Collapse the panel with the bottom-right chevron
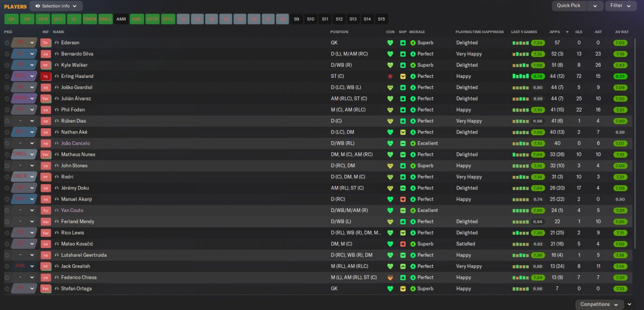This screenshot has width=644, height=310. pyautogui.click(x=630, y=304)
